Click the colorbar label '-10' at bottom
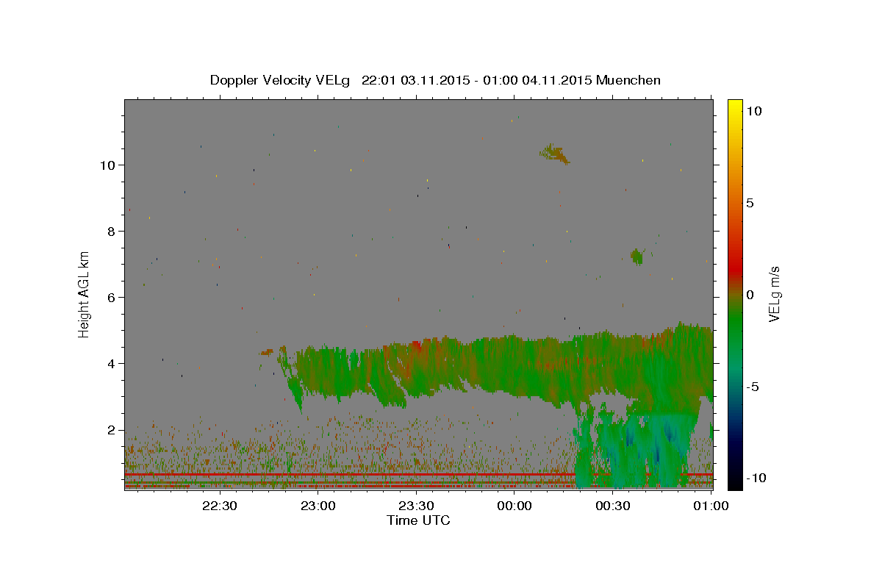Viewport: 882px width, 588px height. pyautogui.click(x=756, y=478)
